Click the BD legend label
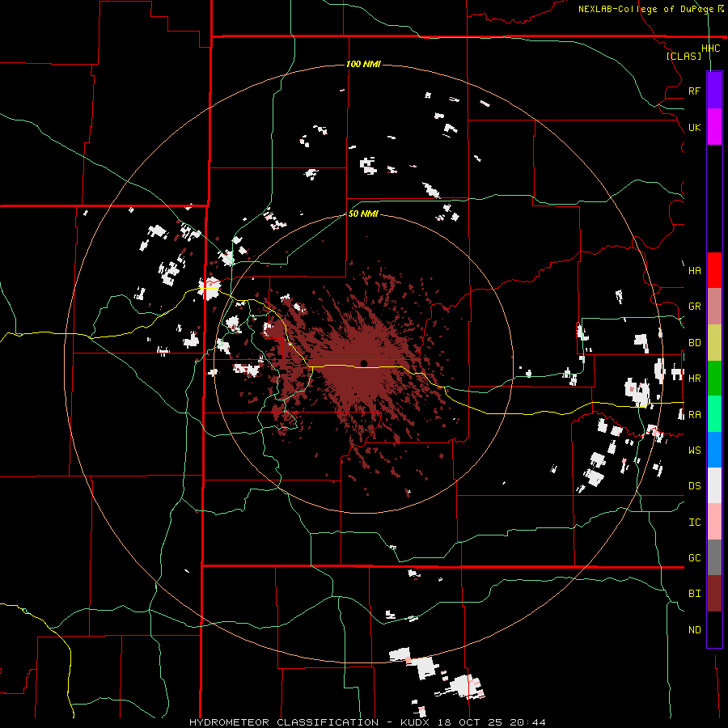 tap(694, 343)
